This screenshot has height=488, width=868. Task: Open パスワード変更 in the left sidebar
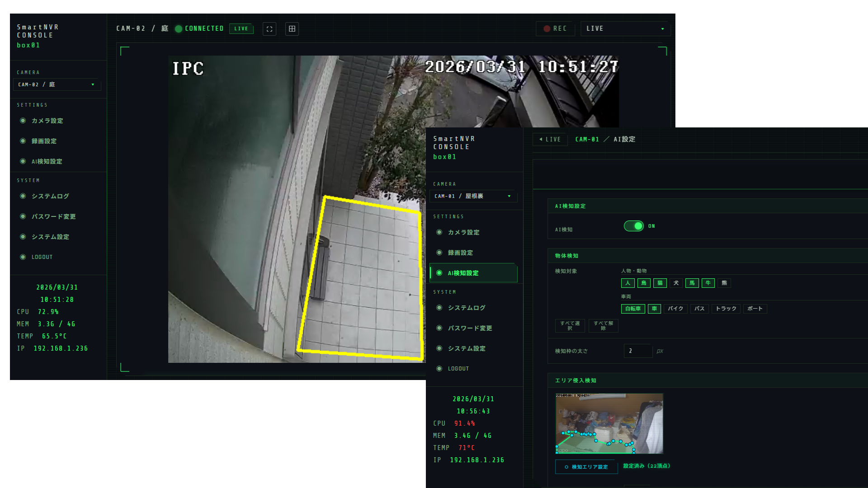(x=53, y=216)
